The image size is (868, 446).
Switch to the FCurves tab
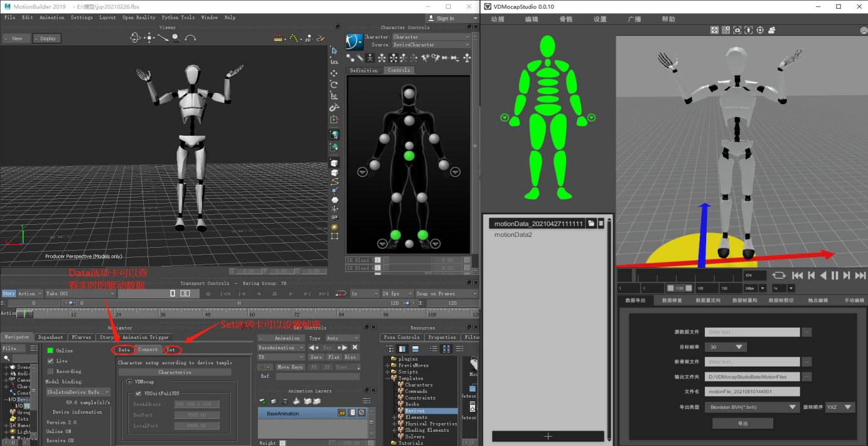(81, 338)
